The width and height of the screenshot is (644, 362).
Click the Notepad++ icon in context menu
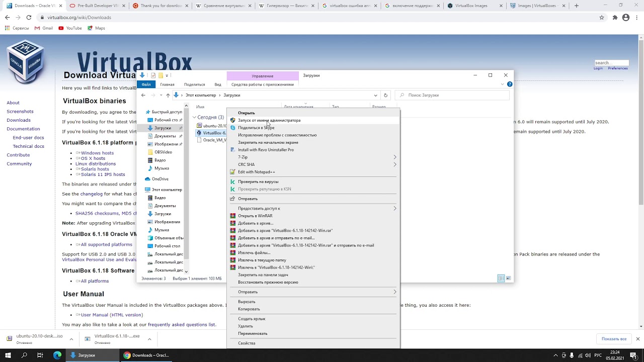(x=232, y=172)
